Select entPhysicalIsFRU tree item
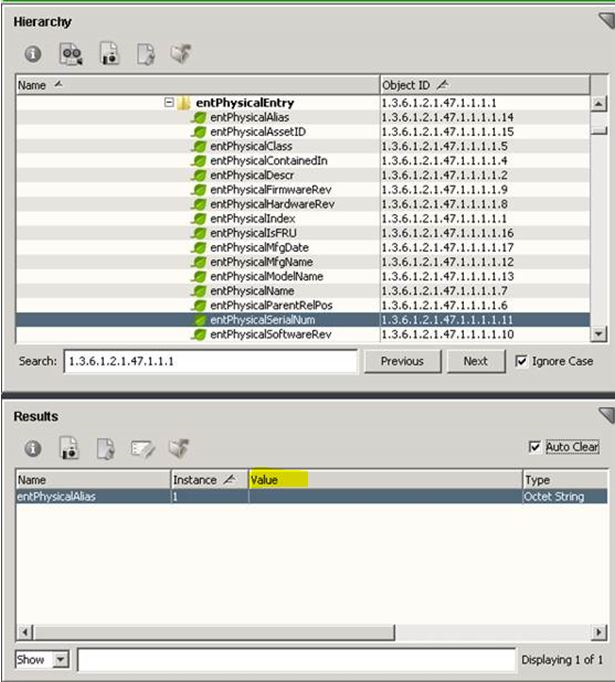This screenshot has height=682, width=615. click(x=253, y=233)
